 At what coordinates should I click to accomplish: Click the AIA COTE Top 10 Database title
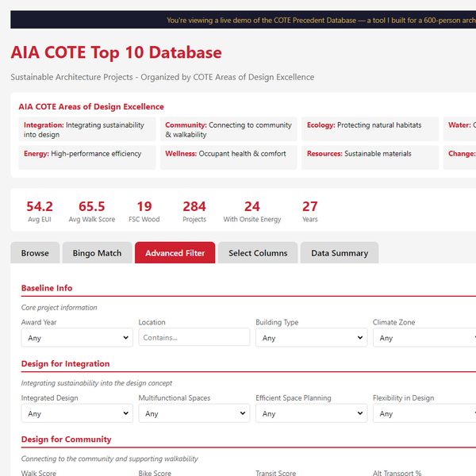pyautogui.click(x=117, y=52)
